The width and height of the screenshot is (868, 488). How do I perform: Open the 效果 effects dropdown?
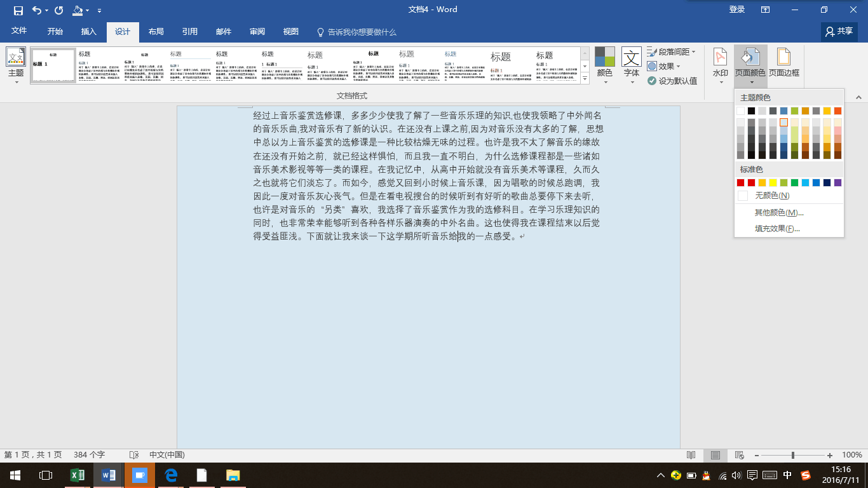[x=664, y=66]
